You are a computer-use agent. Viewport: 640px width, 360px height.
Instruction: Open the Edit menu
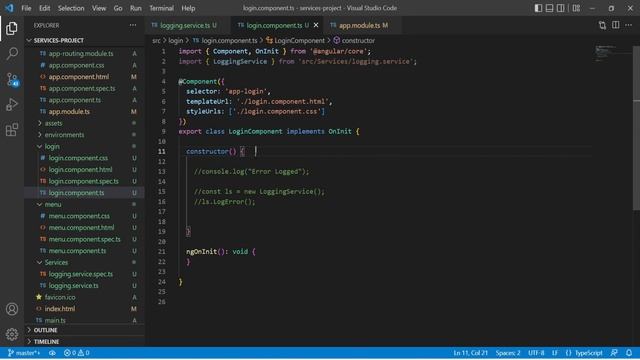point(44,8)
